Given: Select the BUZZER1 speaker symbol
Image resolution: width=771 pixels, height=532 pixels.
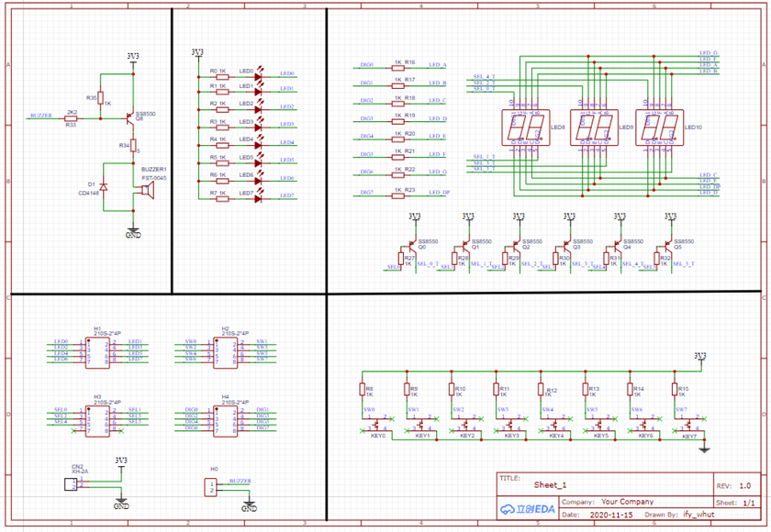Looking at the screenshot, I should (x=143, y=190).
